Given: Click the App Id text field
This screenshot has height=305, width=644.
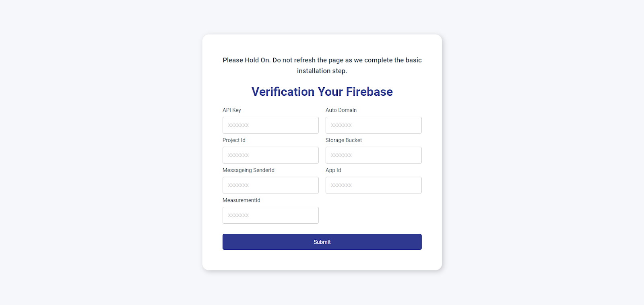Looking at the screenshot, I should pos(374,185).
